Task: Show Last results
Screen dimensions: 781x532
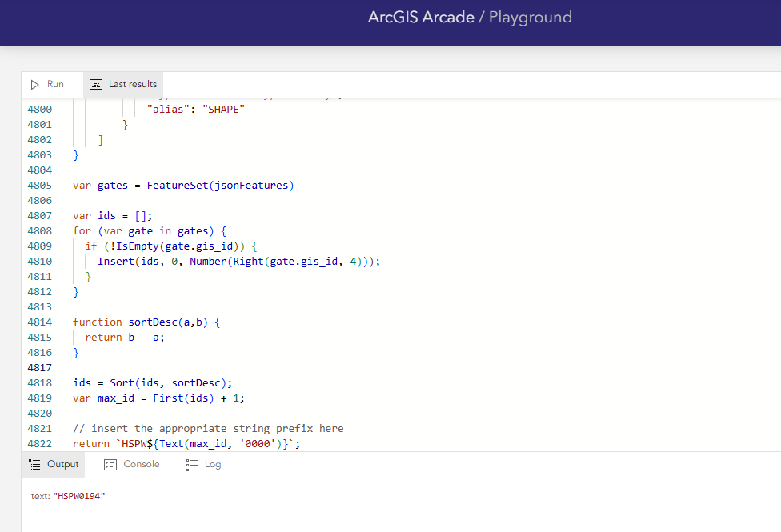Action: (123, 84)
